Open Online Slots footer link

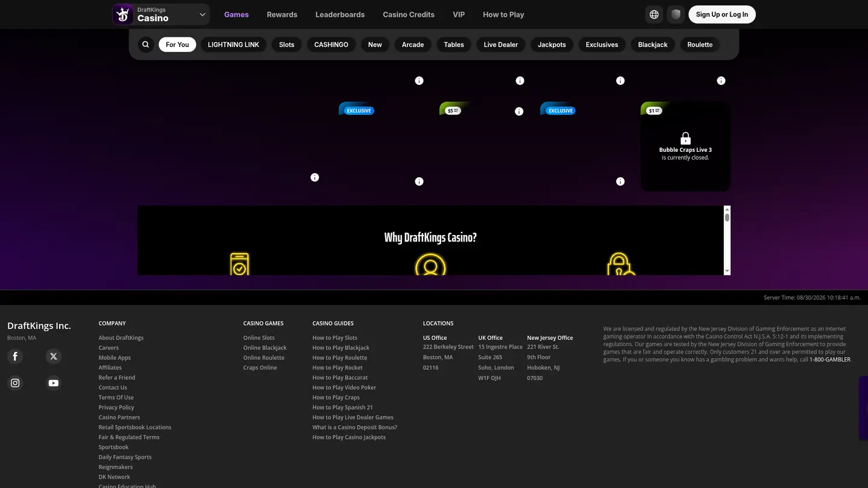pyautogui.click(x=259, y=338)
